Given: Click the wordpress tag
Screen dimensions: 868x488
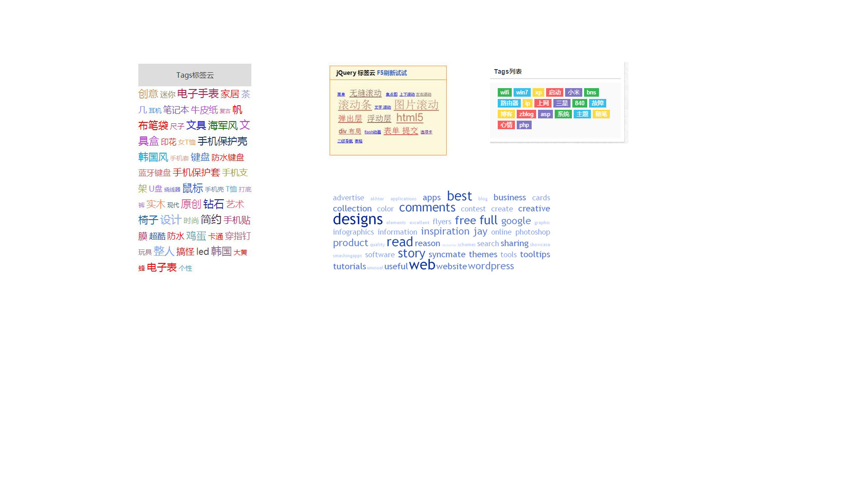Looking at the screenshot, I should [x=491, y=266].
